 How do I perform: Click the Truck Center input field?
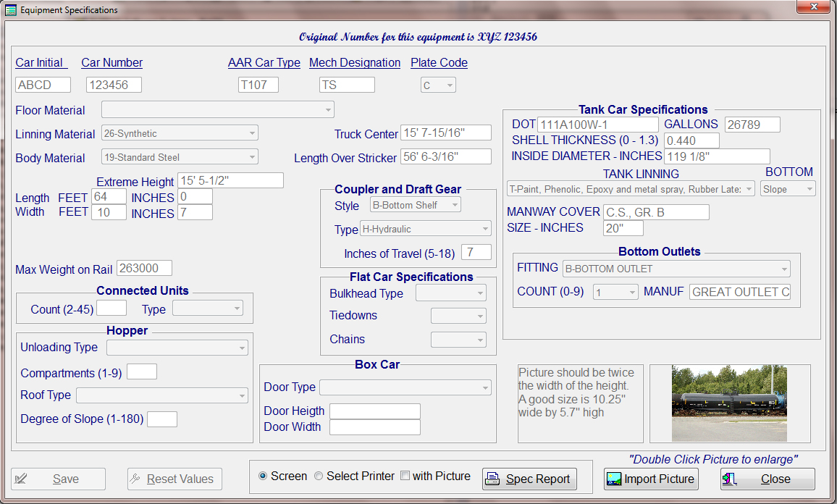pos(446,133)
